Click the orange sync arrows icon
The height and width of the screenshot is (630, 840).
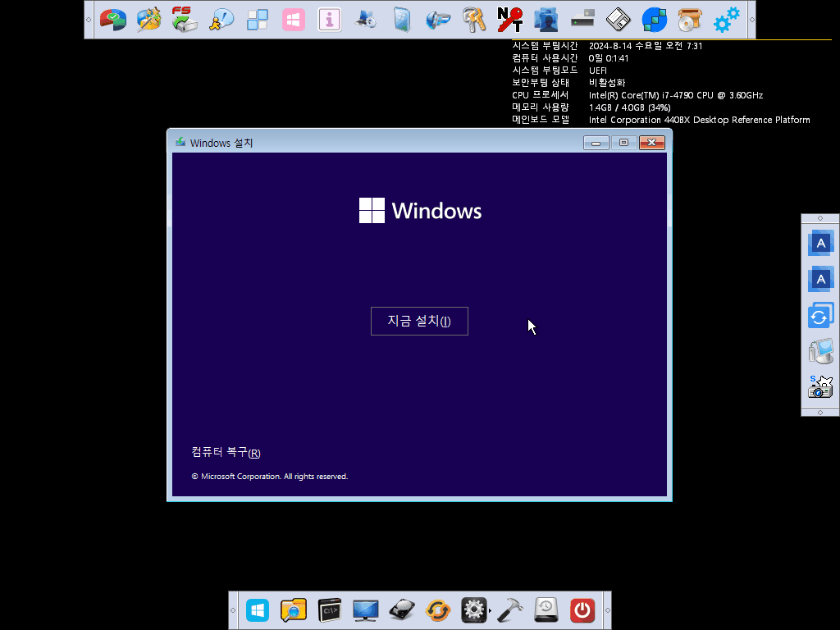point(438,610)
